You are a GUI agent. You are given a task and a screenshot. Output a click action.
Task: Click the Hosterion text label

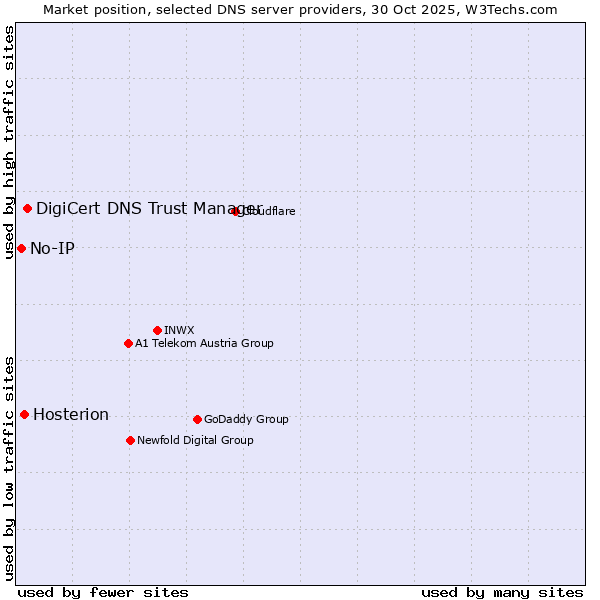[71, 414]
